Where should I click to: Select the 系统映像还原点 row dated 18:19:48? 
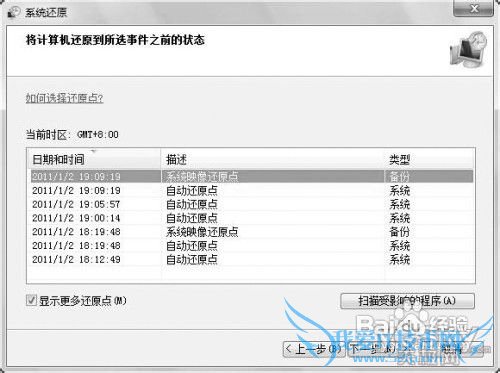coord(252,232)
